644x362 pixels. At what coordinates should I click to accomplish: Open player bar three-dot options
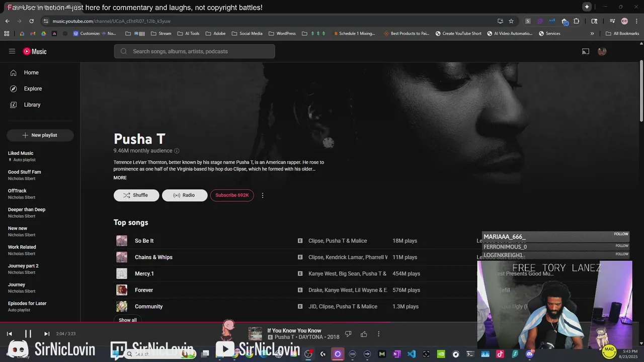click(x=379, y=334)
